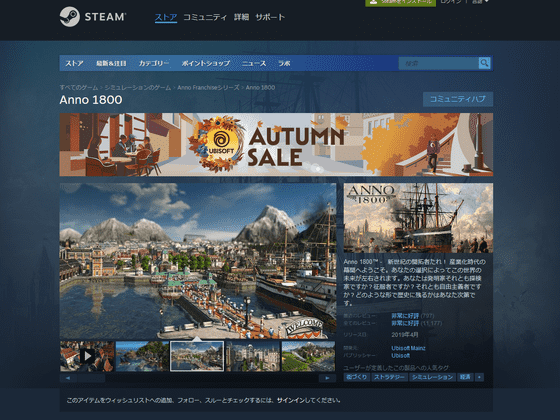Open the ポイントショップ store bar item

(x=205, y=63)
